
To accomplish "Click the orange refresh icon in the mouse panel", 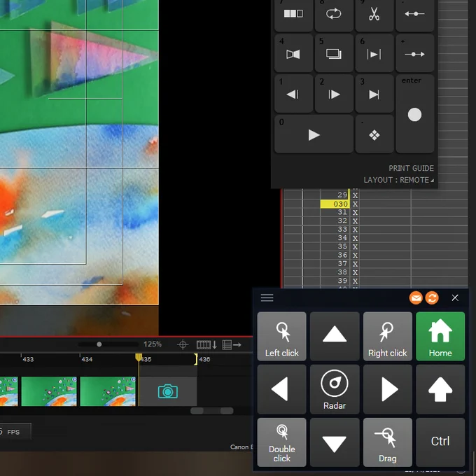I will (x=432, y=297).
